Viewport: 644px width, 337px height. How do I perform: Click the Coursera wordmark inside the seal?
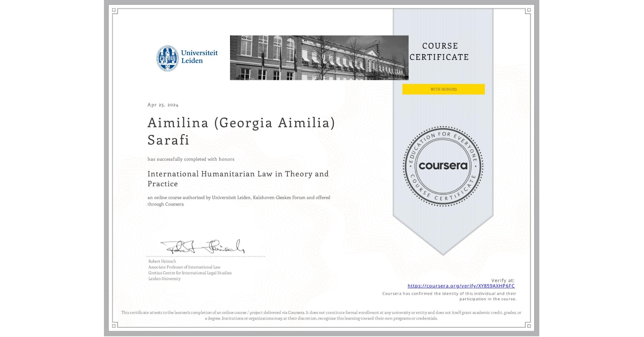443,166
